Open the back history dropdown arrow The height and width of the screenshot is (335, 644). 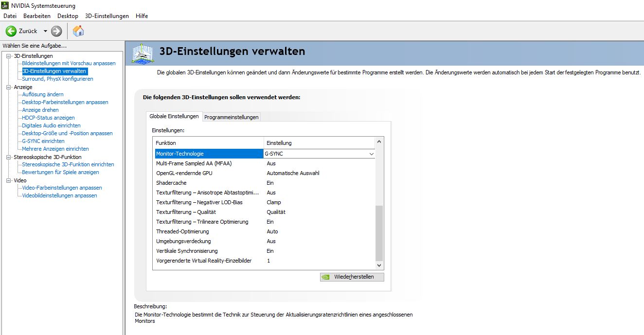click(45, 31)
